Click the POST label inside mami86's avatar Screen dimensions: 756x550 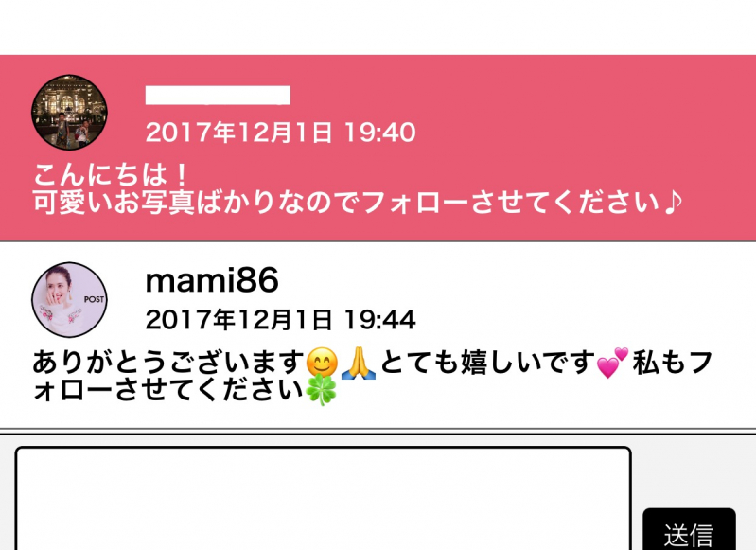[94, 299]
